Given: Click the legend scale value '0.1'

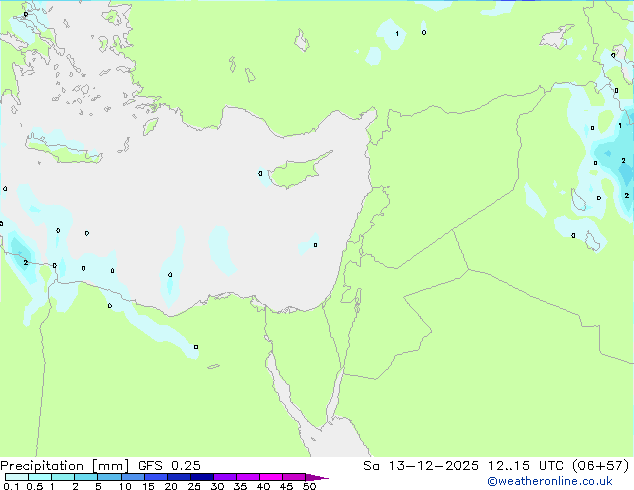Looking at the screenshot, I should [x=11, y=486].
